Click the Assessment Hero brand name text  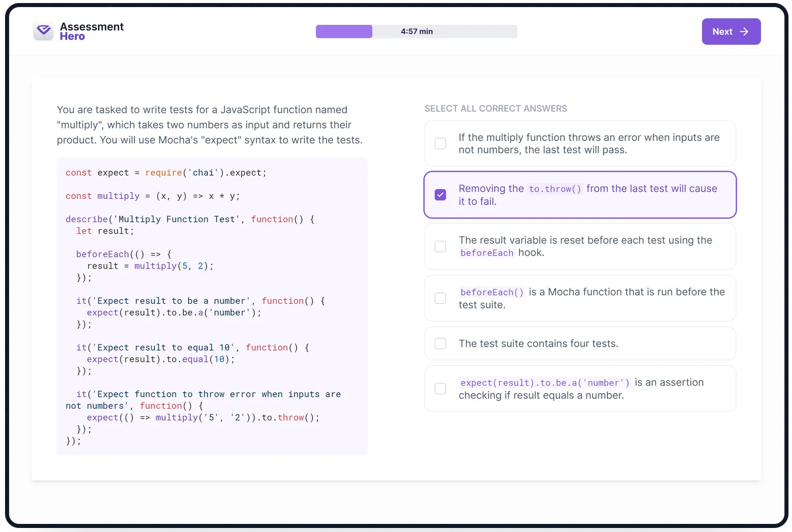point(91,31)
